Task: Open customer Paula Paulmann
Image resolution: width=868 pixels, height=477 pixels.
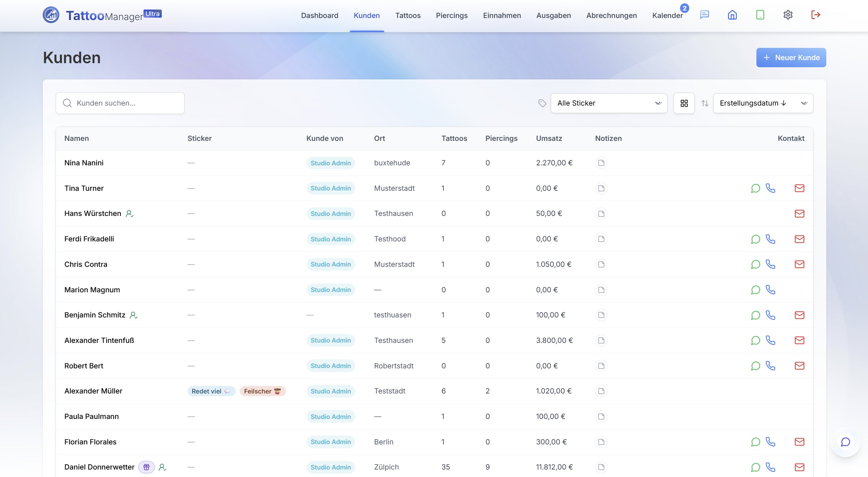Action: click(92, 417)
